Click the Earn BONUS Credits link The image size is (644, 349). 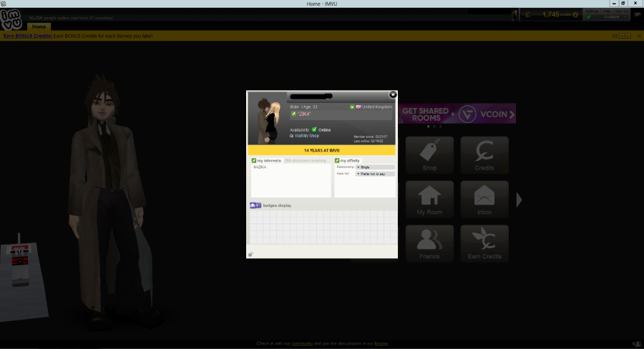point(28,36)
